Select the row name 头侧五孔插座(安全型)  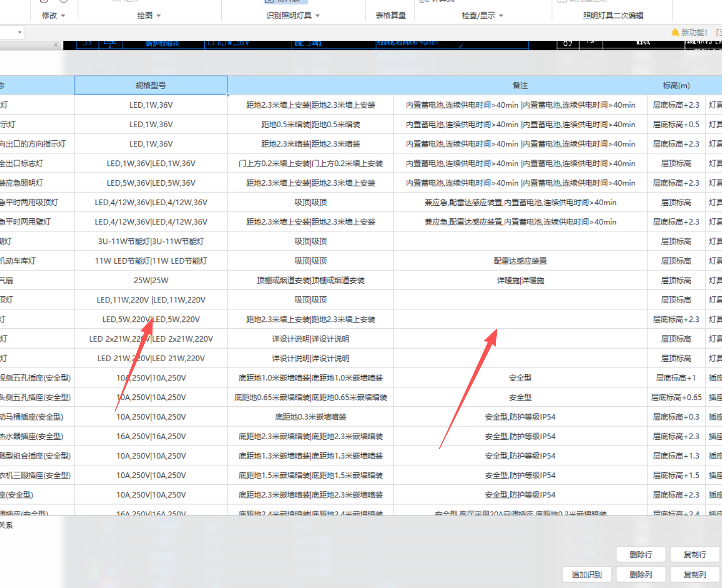pyautogui.click(x=37, y=397)
